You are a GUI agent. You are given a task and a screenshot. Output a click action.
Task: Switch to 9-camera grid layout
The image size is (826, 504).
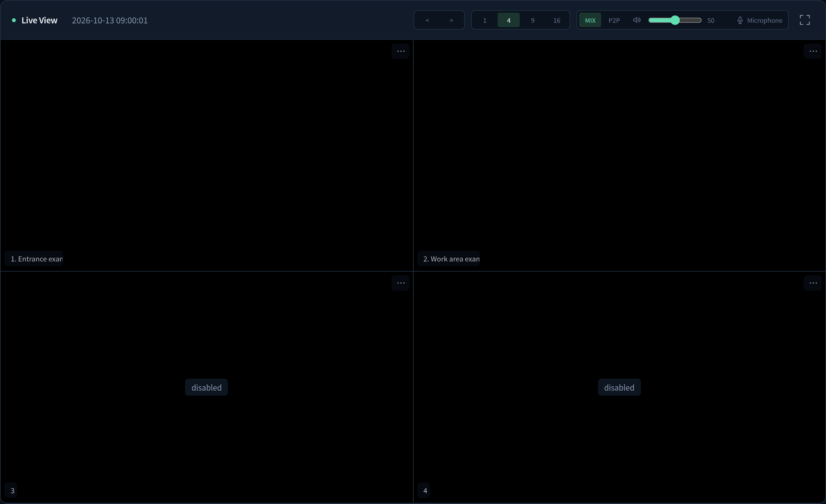533,20
